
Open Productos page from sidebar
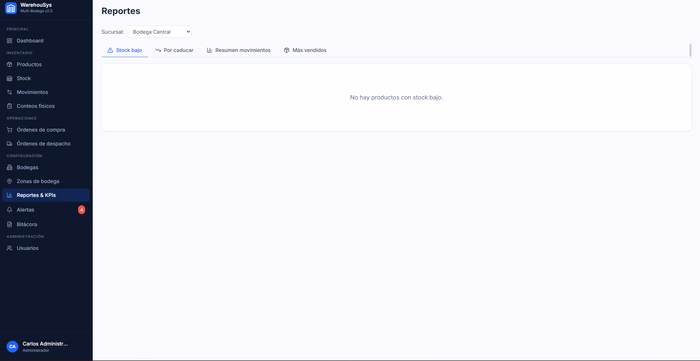(x=46, y=64)
